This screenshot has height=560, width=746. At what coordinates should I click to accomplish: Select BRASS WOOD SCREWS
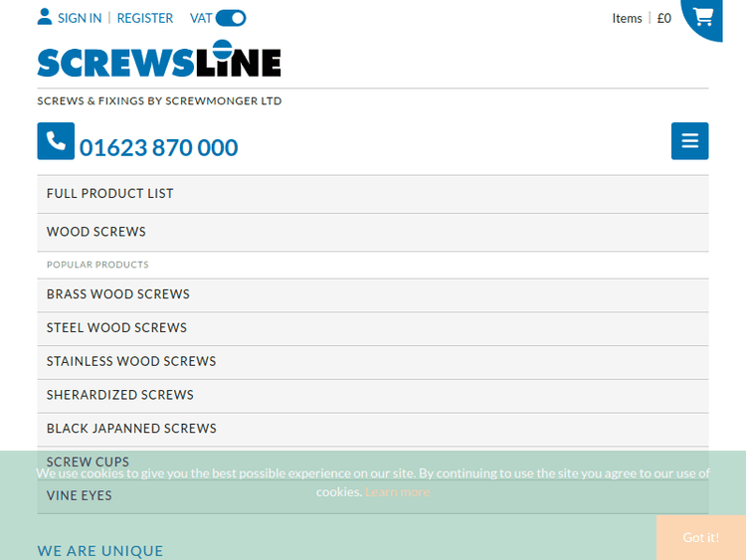coord(373,295)
